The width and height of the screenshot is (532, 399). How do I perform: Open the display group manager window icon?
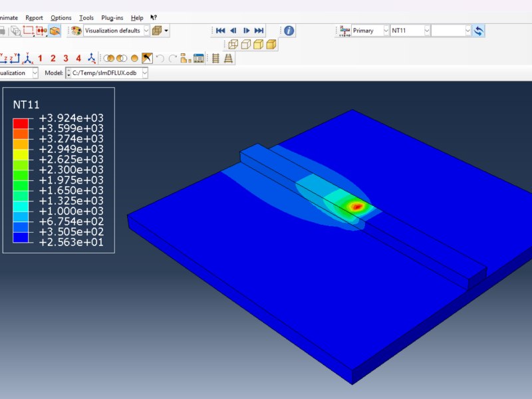(x=198, y=59)
